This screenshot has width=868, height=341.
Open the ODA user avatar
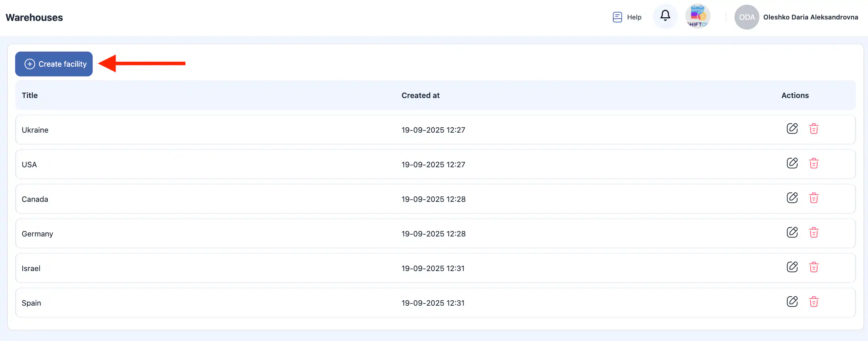[746, 17]
